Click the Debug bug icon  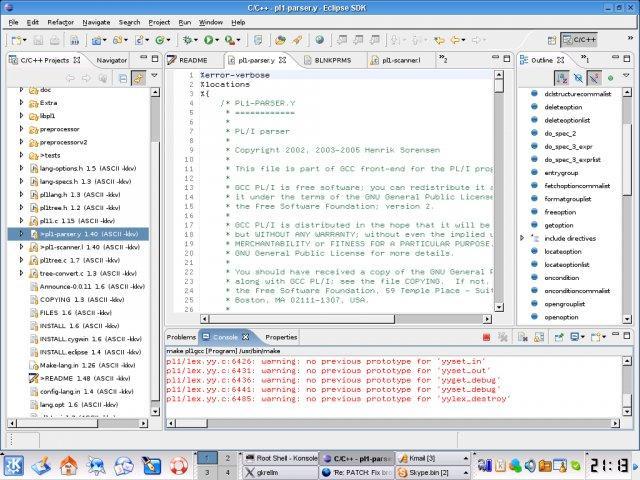coord(187,40)
